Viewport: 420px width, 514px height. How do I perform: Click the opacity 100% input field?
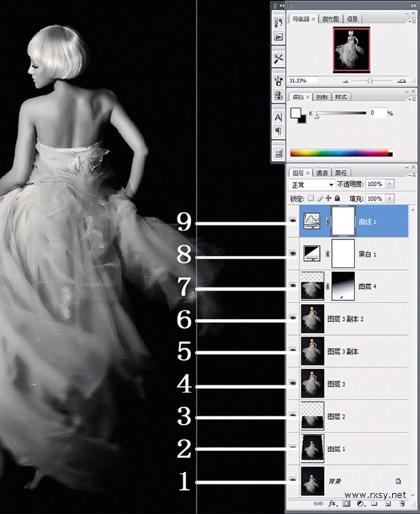[x=375, y=184]
